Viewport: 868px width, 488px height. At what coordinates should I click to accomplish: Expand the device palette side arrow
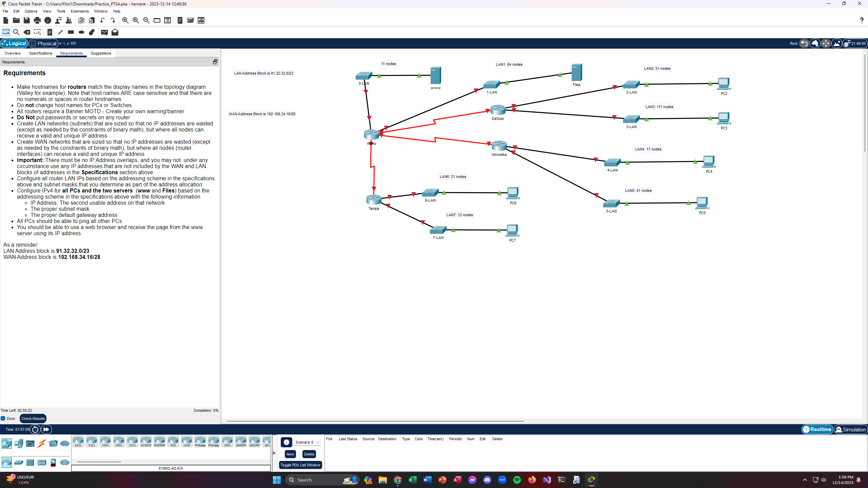274,452
